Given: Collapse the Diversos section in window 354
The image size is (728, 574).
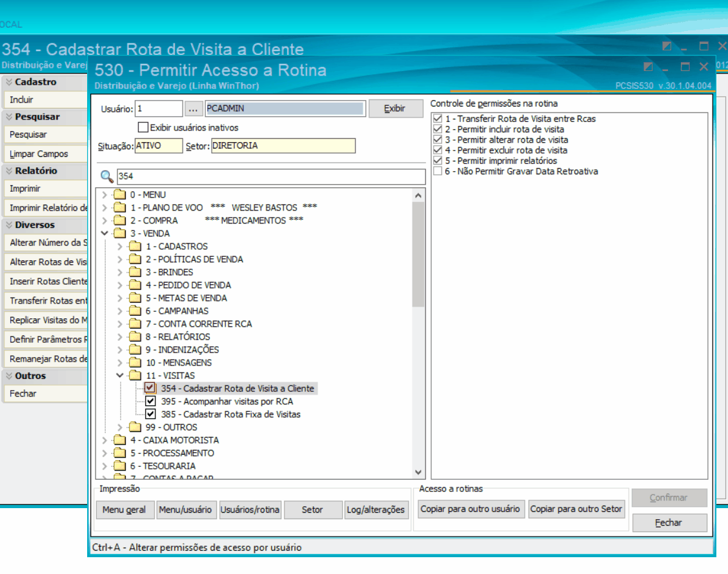Looking at the screenshot, I should (x=9, y=225).
